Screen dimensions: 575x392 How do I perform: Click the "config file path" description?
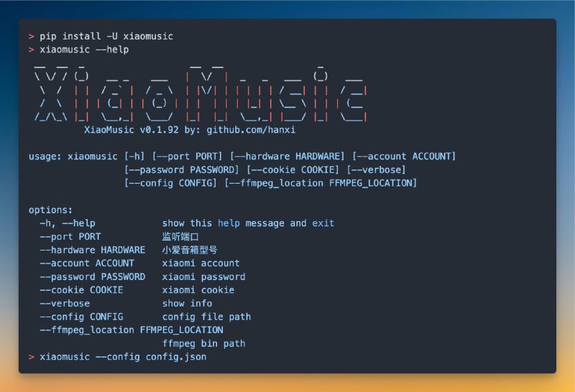(x=206, y=317)
